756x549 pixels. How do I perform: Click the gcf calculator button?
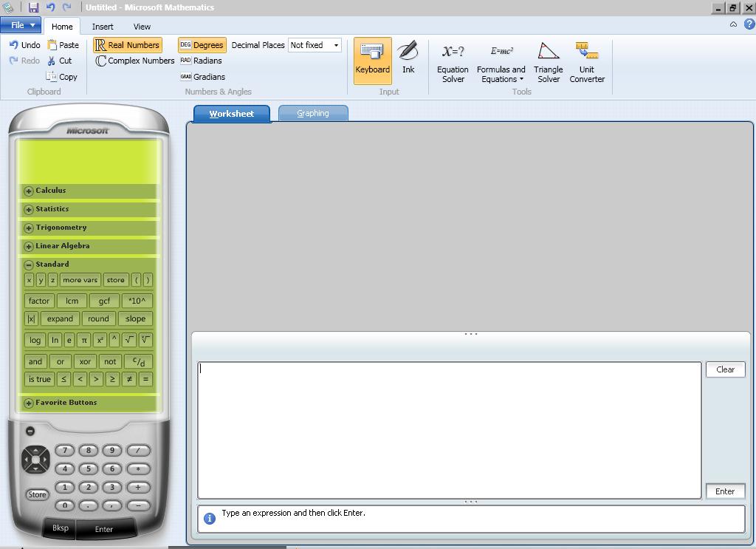[x=105, y=301]
